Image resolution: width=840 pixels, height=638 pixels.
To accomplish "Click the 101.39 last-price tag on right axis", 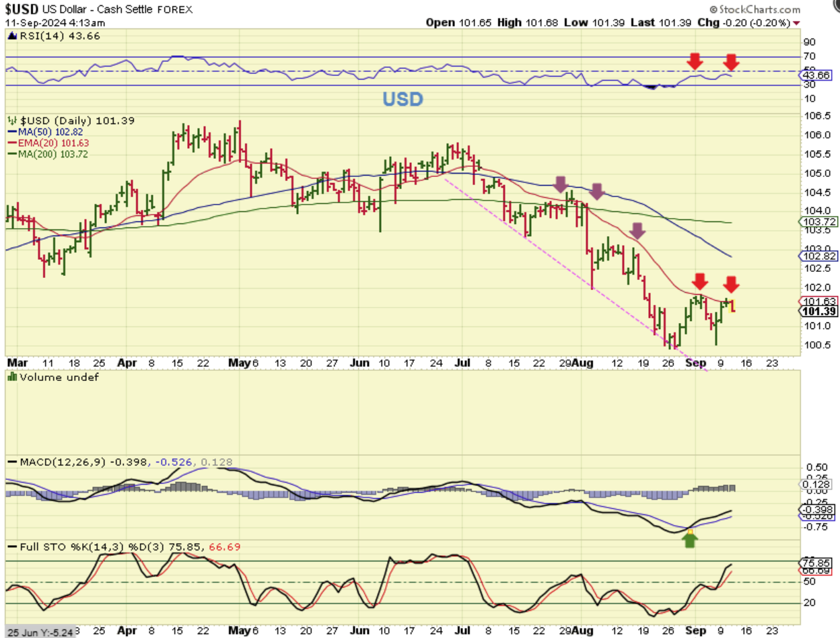I will point(819,311).
